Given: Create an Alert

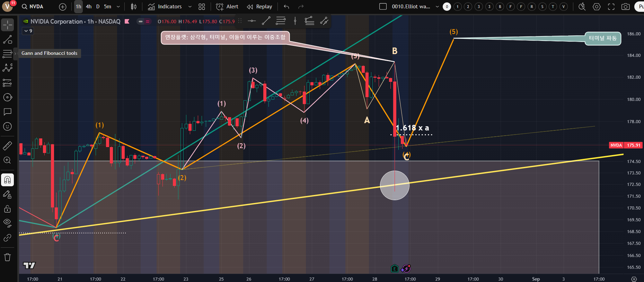Looking at the screenshot, I should (x=227, y=7).
